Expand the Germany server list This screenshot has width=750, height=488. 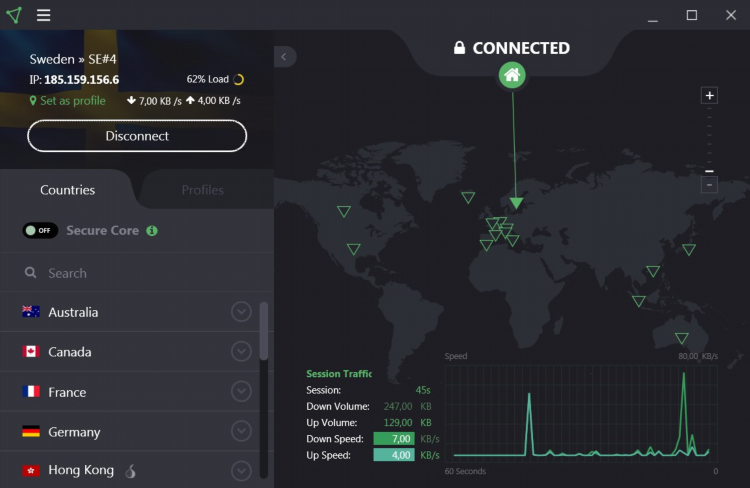coord(241,432)
